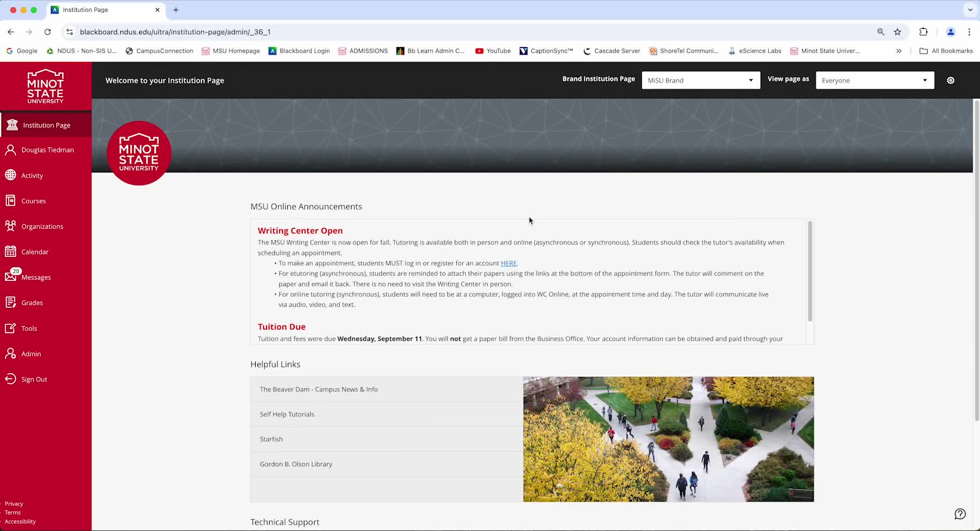Image resolution: width=980 pixels, height=531 pixels.
Task: Open the tab search dropdown arrow
Action: (x=970, y=10)
